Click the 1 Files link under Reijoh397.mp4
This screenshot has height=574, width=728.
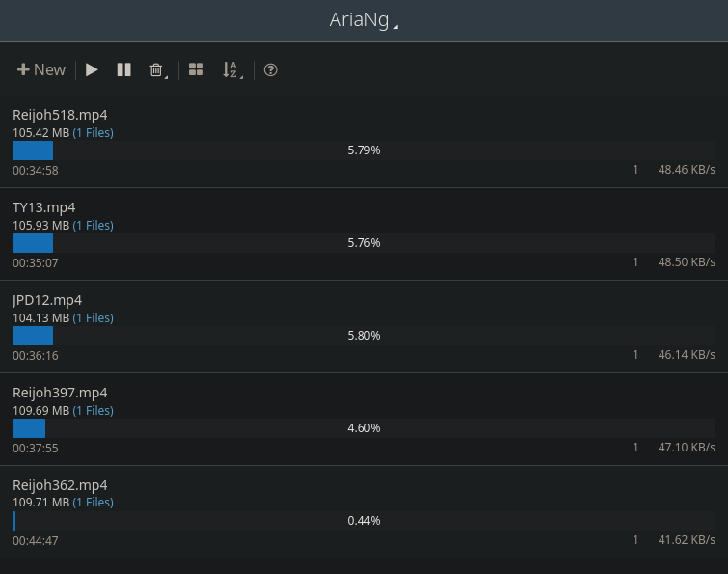[x=93, y=411]
